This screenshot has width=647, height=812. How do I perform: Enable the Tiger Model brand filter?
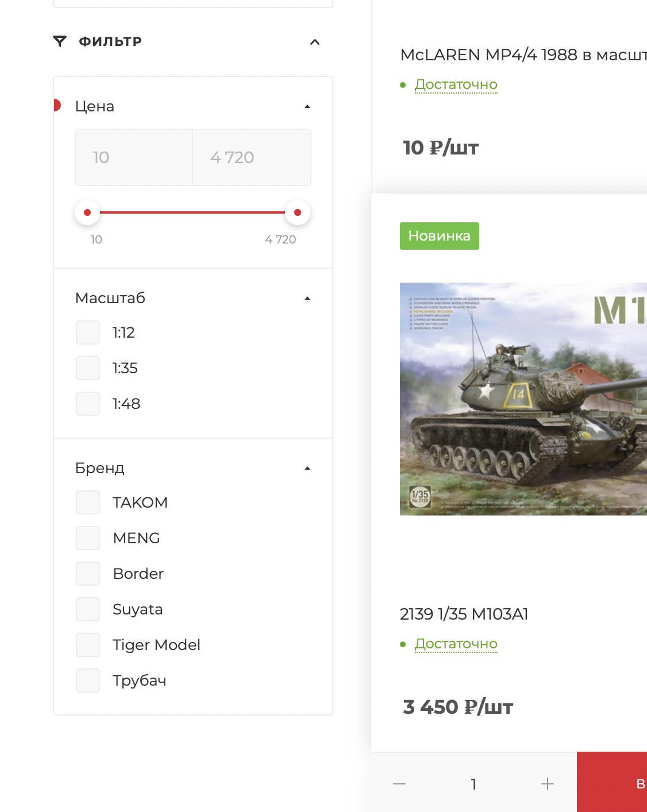88,645
